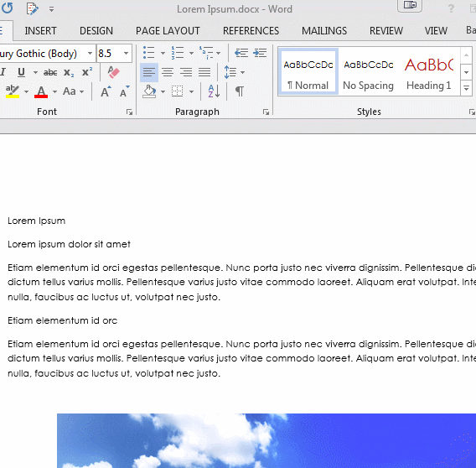Expand the Styles gallery More arrow
The height and width of the screenshot is (468, 476).
(x=467, y=88)
